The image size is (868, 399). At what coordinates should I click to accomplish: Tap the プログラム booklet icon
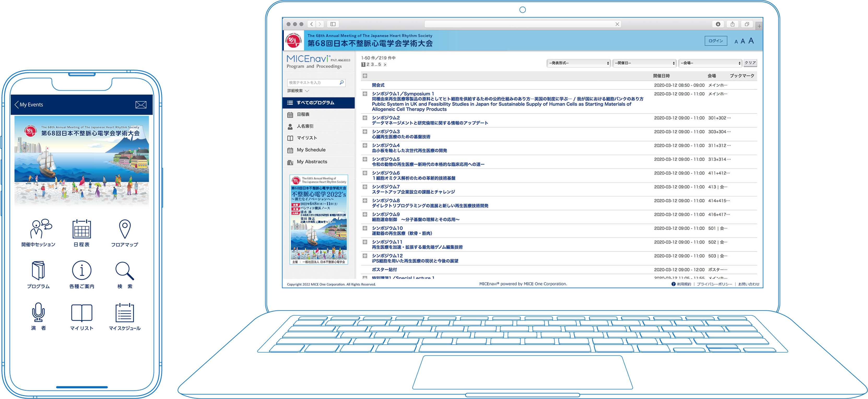(38, 271)
